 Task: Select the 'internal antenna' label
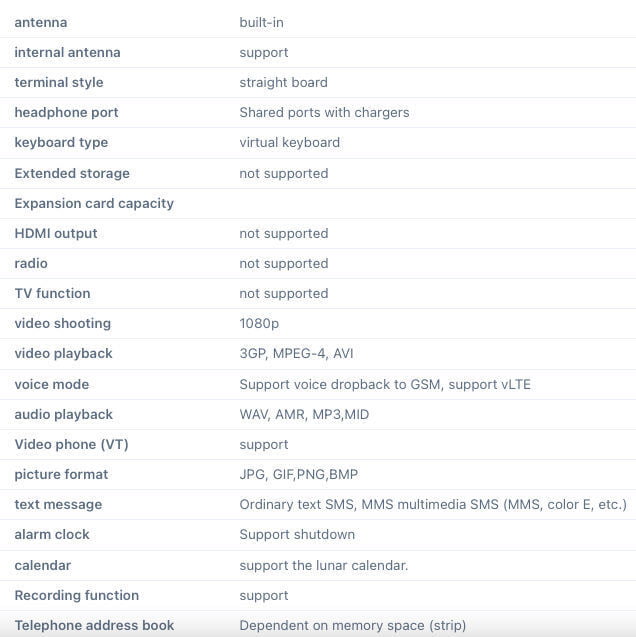[x=67, y=52]
